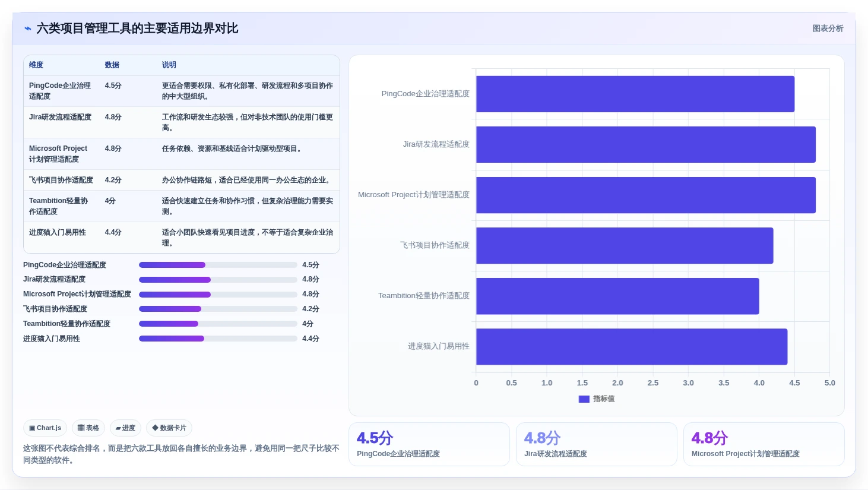Open the 4.5分 PingCode data card
This screenshot has height=490, width=868.
click(429, 444)
